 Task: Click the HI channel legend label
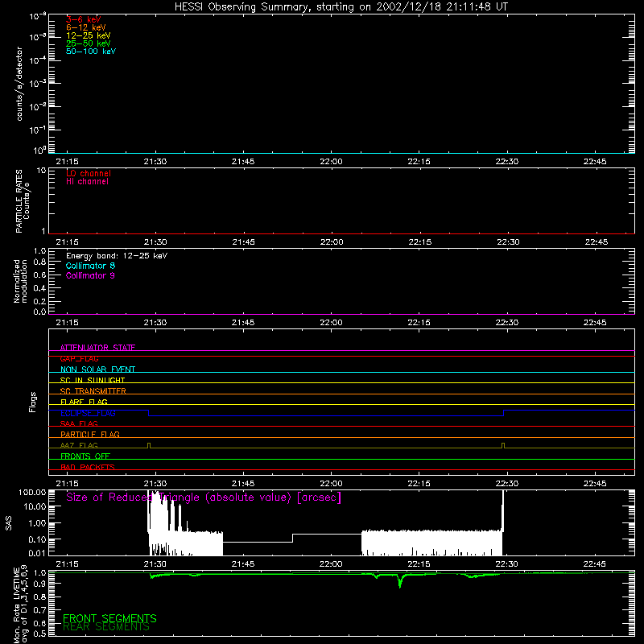coord(88,182)
